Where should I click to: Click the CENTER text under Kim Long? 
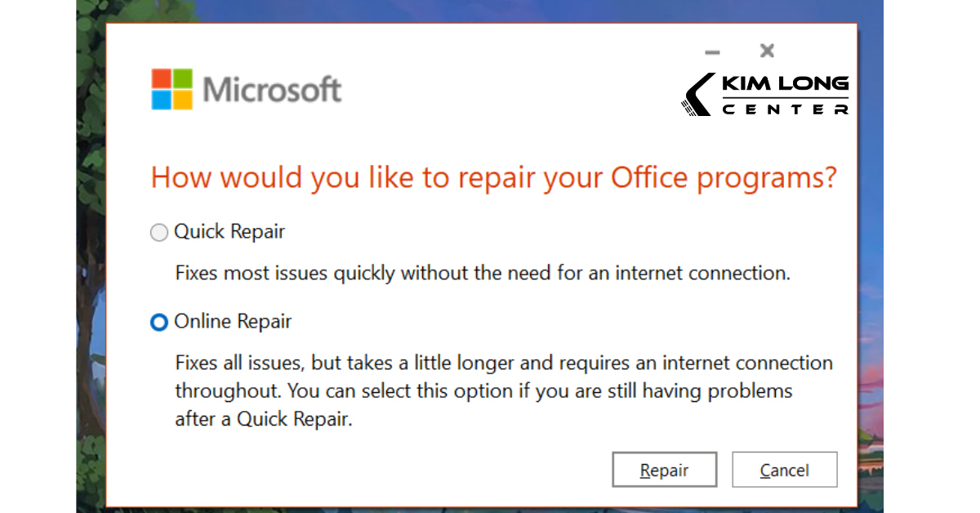pyautogui.click(x=785, y=109)
